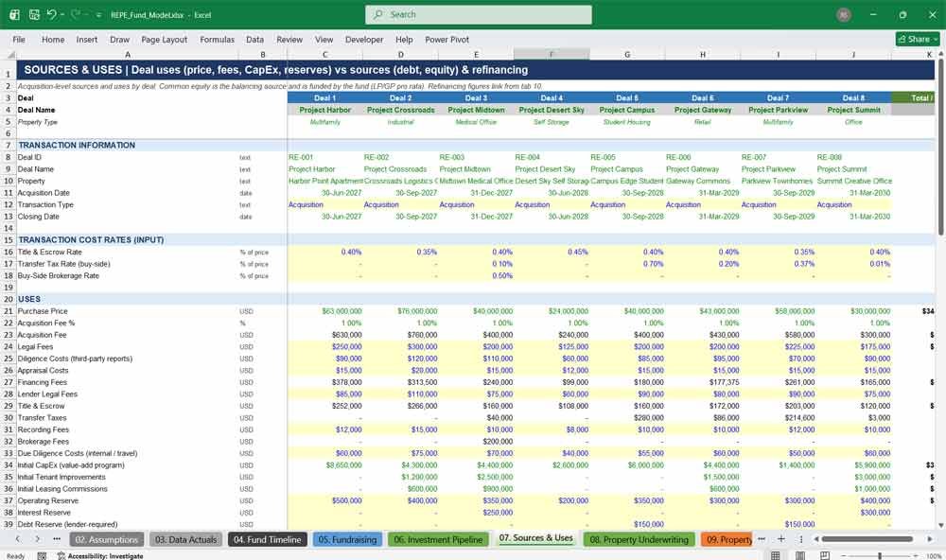This screenshot has width=946, height=560.
Task: Select sheet tab 07. Sources & Uses
Action: click(535, 538)
